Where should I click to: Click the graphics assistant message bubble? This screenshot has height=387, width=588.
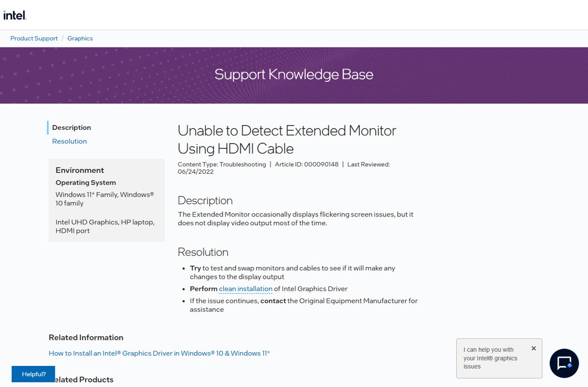pos(499,358)
